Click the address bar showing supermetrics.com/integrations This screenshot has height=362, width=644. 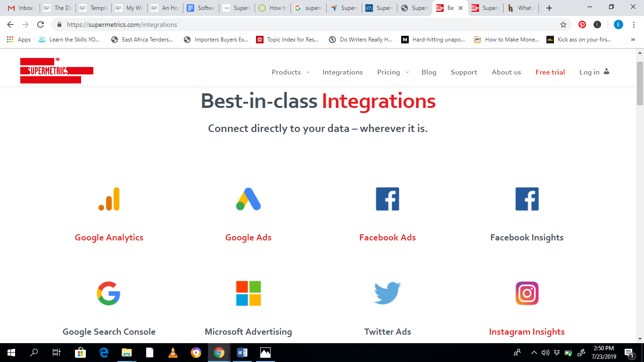[311, 25]
